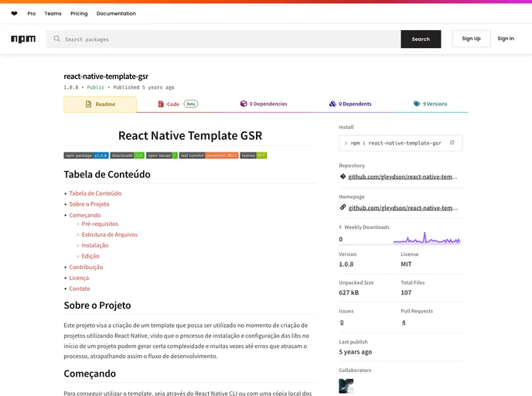Image resolution: width=532 pixels, height=396 pixels.
Task: Click the License MIT value in sidebar
Action: (x=406, y=265)
